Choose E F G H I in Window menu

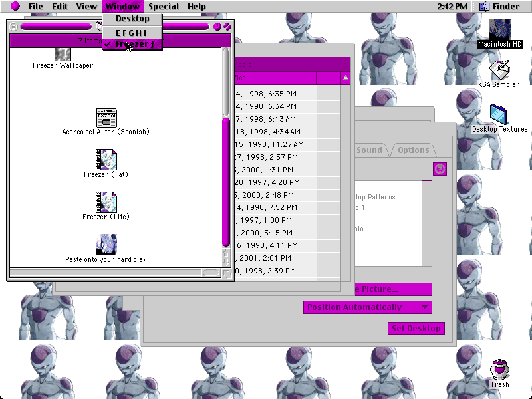pyautogui.click(x=132, y=33)
